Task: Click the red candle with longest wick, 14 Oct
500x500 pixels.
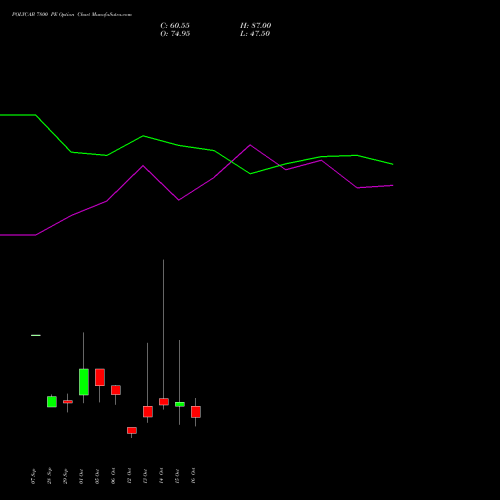Action: 164,402
